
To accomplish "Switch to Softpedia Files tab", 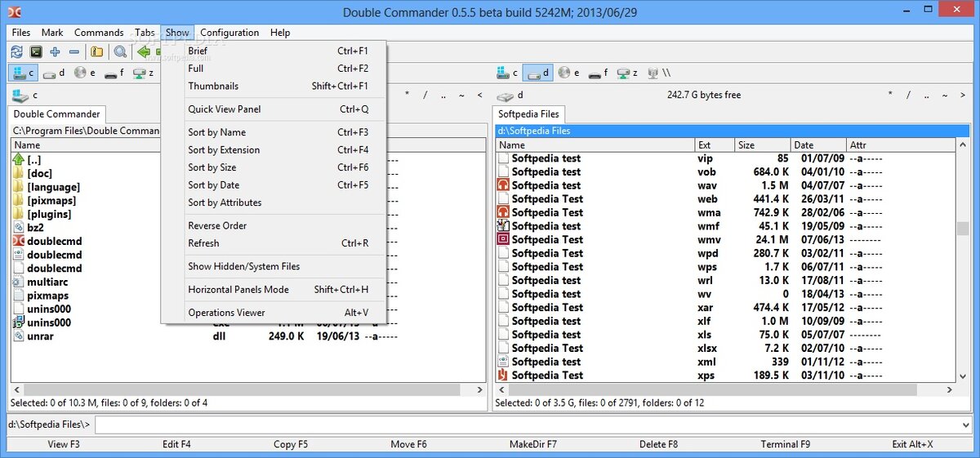I will [529, 114].
